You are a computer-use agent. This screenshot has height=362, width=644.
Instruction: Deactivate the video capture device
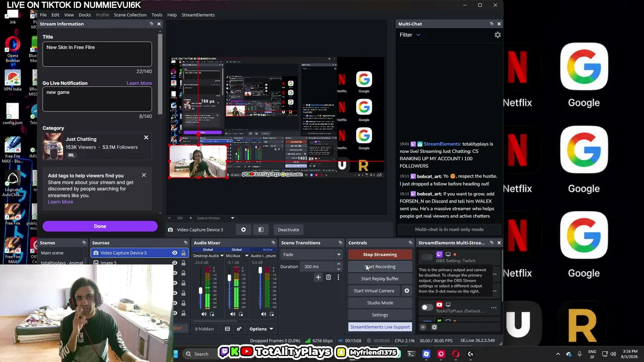[288, 230]
